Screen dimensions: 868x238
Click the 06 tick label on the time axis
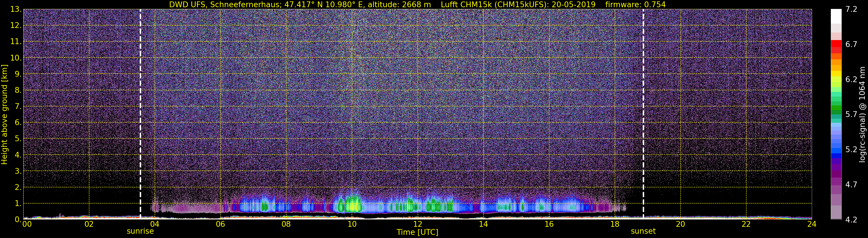coord(220,224)
